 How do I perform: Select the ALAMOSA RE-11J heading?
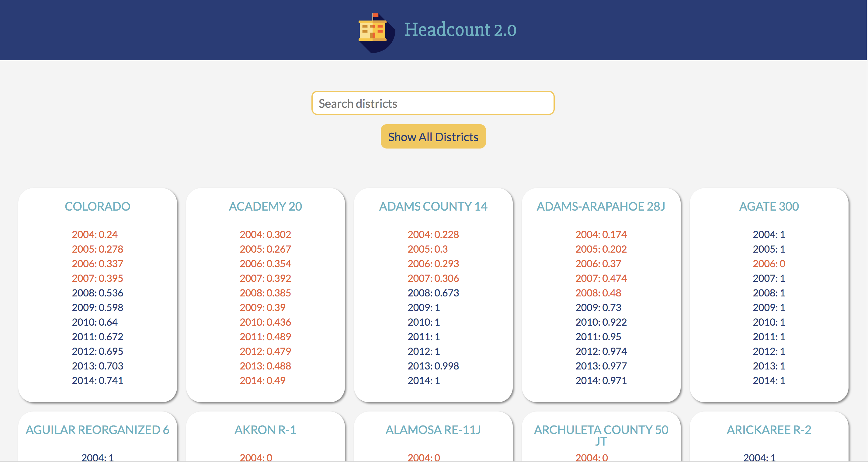tap(433, 430)
